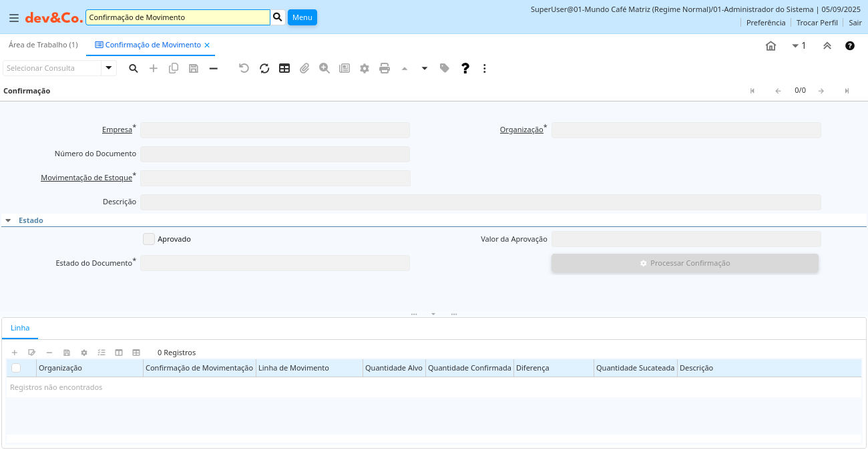Viewport: 868px width, 450px height.
Task: Switch to Área de Trabalho tab
Action: [43, 45]
